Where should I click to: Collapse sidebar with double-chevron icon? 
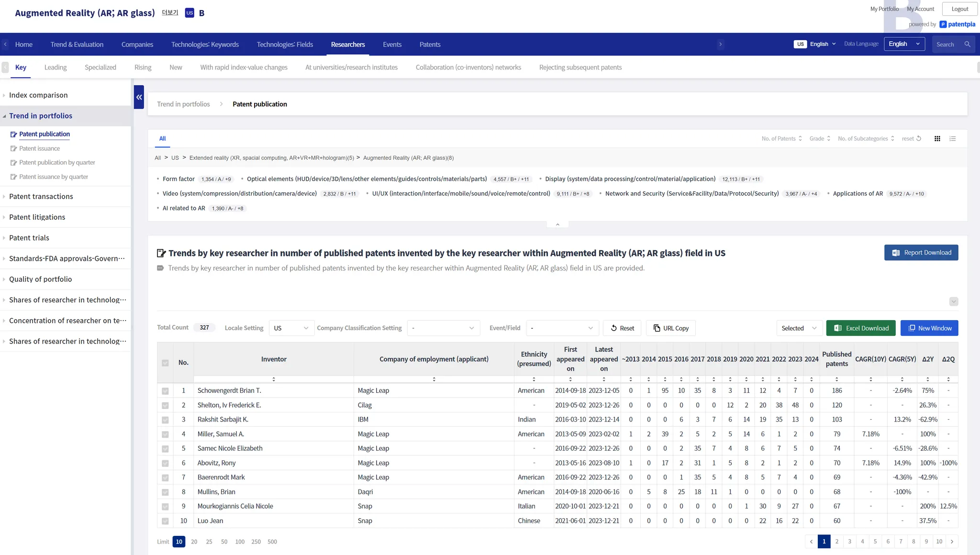[139, 97]
